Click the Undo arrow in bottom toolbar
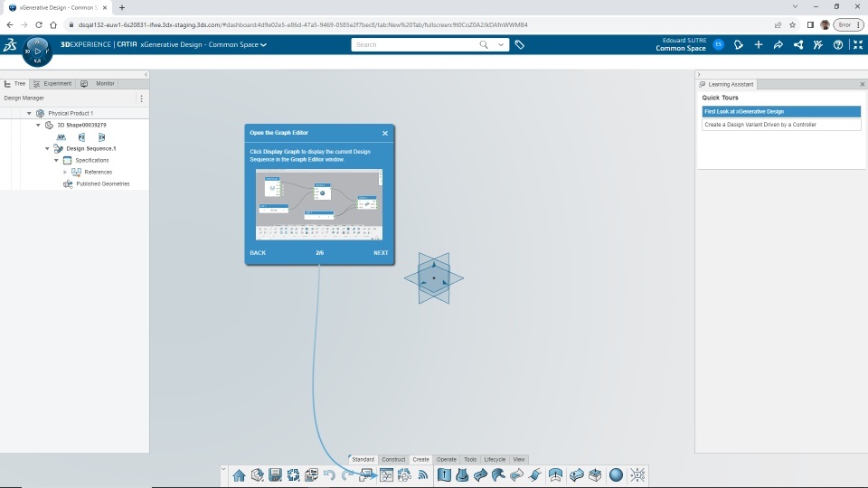This screenshot has width=868, height=488. tap(329, 474)
